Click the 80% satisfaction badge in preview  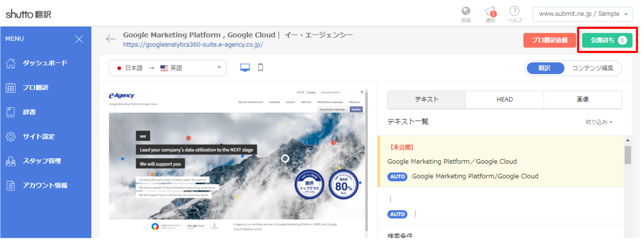(x=343, y=184)
